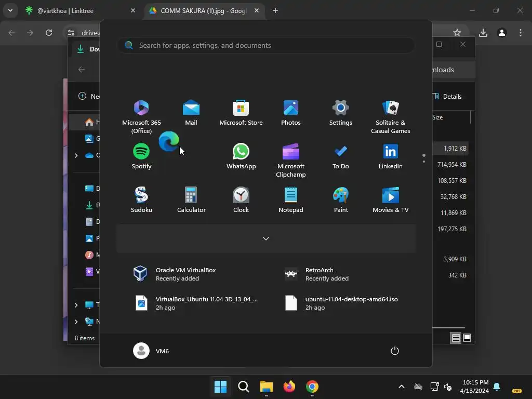Screen dimensions: 532x399
Task: Open the notification bell in taskbar
Action: click(x=497, y=387)
